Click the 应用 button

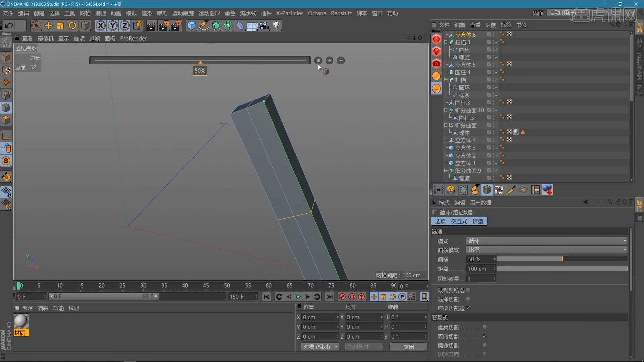pos(408,347)
